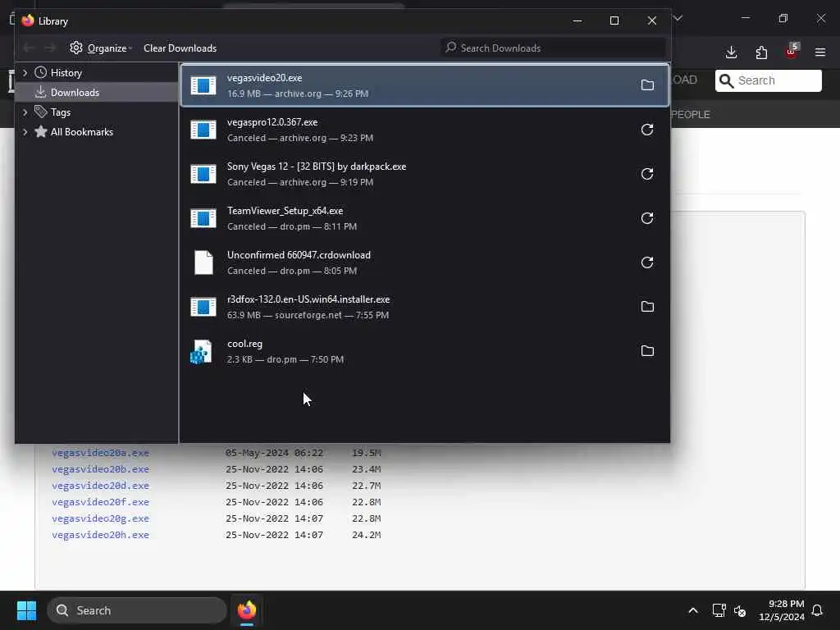Click Firefox icon in taskbar

[246, 610]
